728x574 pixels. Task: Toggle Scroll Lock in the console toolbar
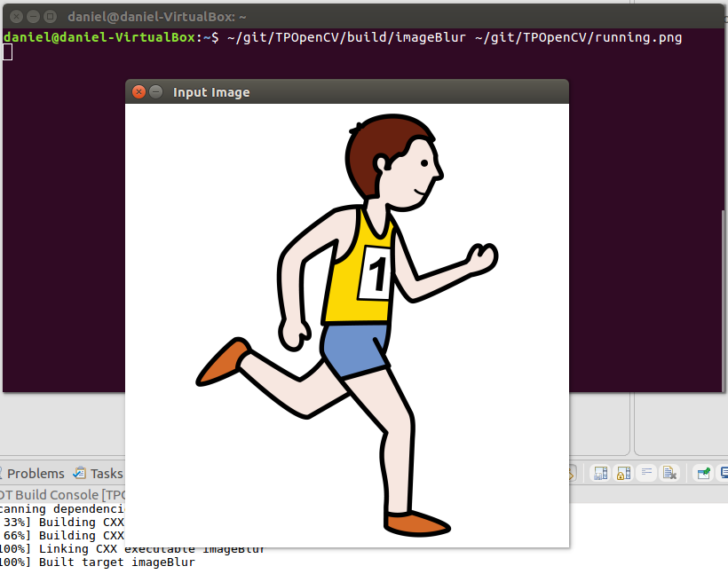tap(623, 473)
